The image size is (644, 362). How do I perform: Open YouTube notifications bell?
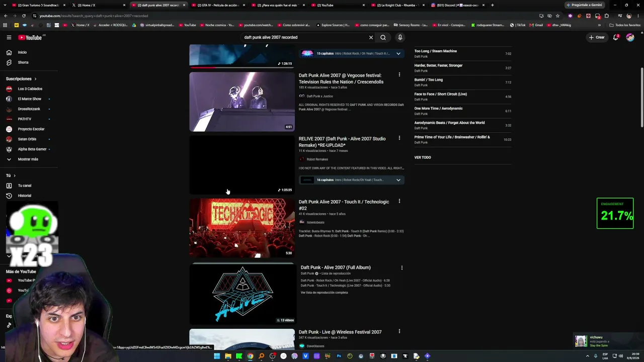[616, 37]
